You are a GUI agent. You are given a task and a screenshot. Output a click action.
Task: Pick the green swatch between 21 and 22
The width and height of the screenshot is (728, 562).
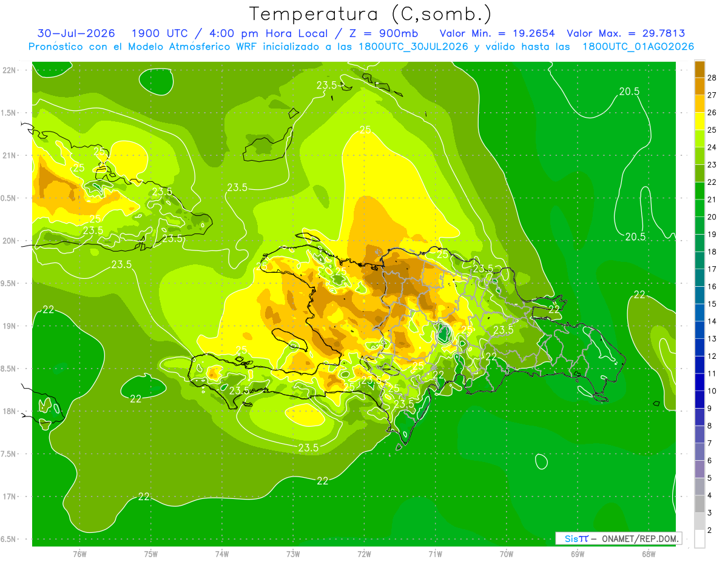pyautogui.click(x=699, y=191)
